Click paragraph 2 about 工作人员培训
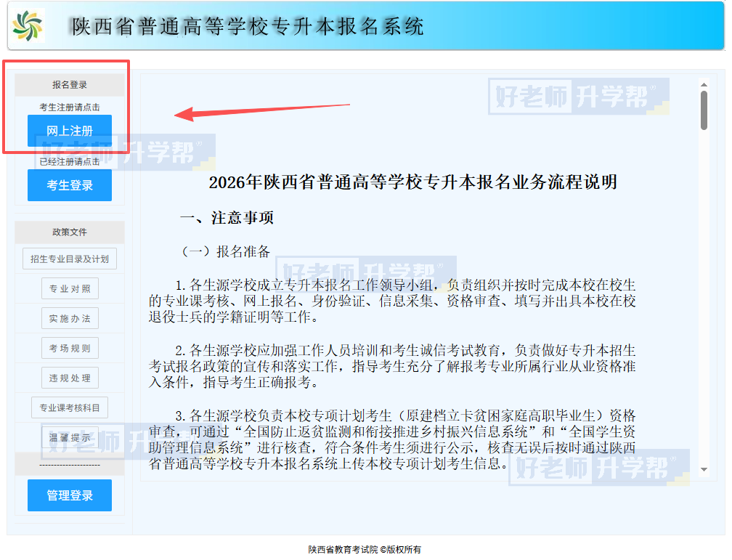 coord(392,366)
